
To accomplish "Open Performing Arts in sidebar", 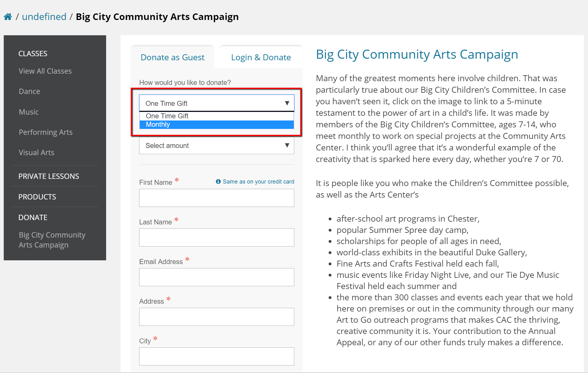I will [46, 132].
